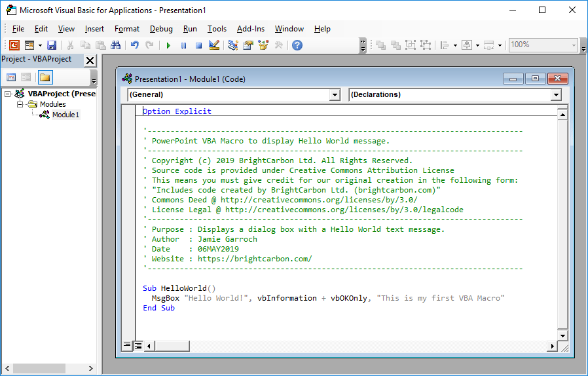Viewport: 588px width, 376px height.
Task: Undo the last action with the Undo arrow
Action: tap(135, 45)
